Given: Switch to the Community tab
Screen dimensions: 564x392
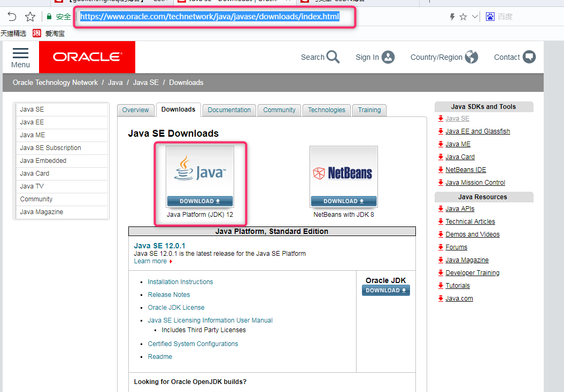Looking at the screenshot, I should click(x=279, y=110).
